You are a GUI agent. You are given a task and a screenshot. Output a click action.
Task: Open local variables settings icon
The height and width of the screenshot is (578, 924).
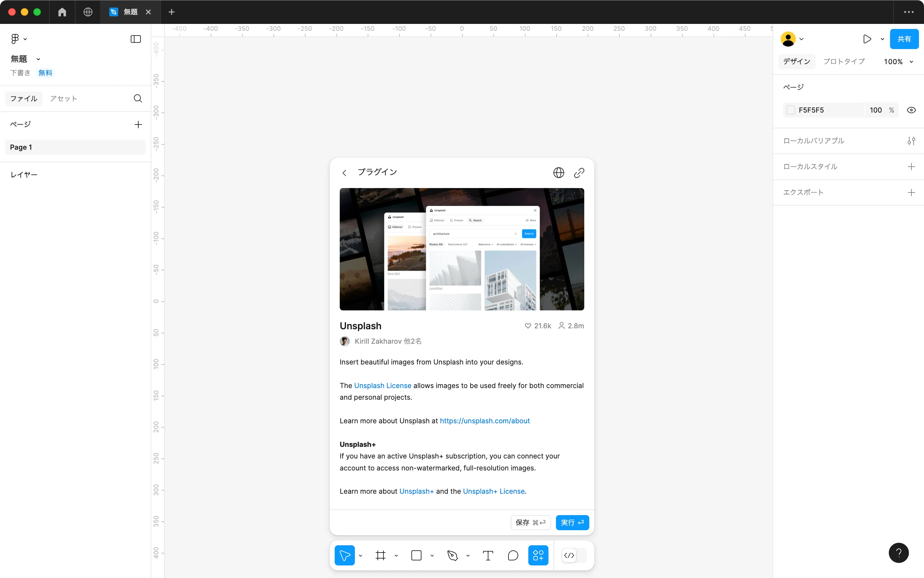pyautogui.click(x=911, y=141)
